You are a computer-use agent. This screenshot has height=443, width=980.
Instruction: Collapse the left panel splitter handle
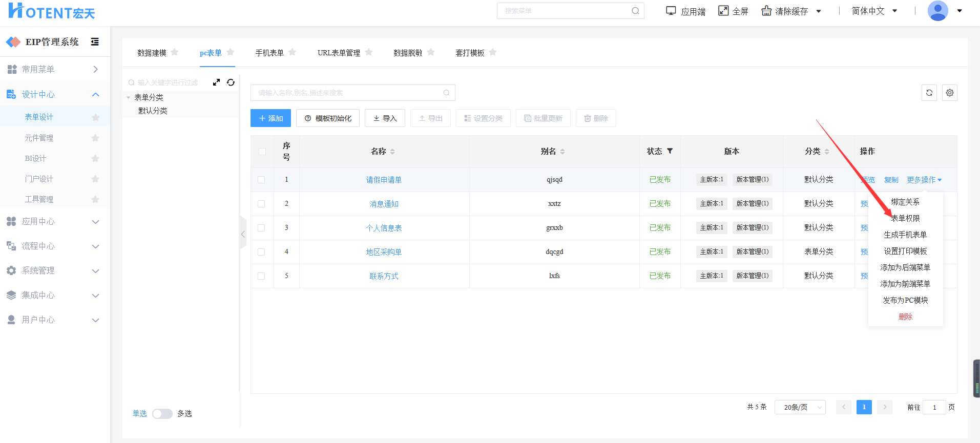pos(243,234)
